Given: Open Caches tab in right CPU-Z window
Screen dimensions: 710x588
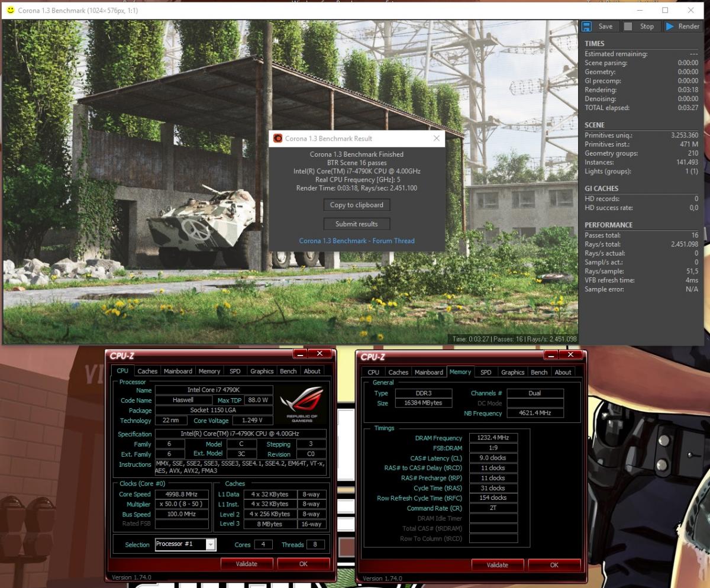Looking at the screenshot, I should coord(398,372).
